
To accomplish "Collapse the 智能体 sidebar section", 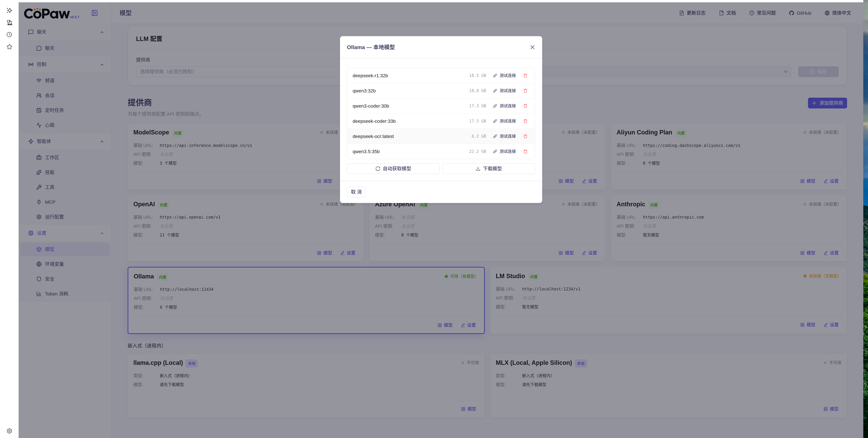I will (x=102, y=141).
